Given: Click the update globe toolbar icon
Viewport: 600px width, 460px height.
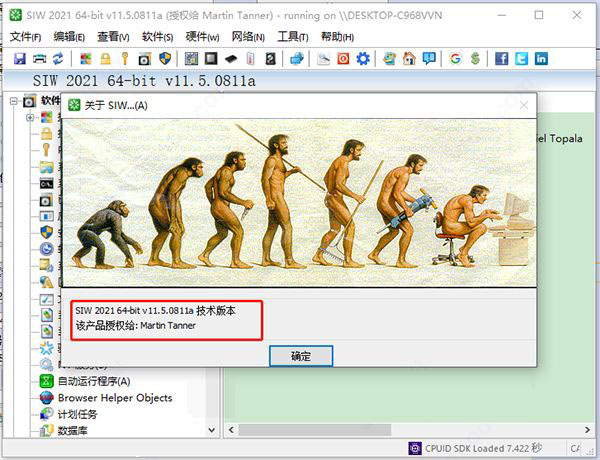Looking at the screenshot, I should coord(390,59).
